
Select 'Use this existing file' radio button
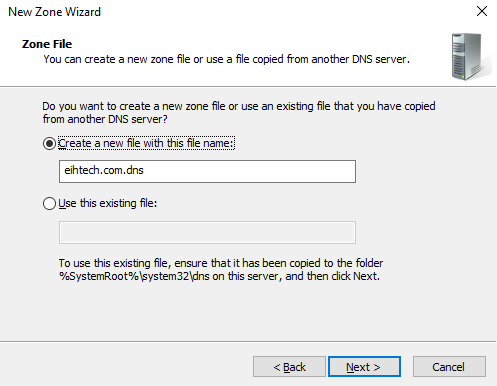[x=49, y=203]
